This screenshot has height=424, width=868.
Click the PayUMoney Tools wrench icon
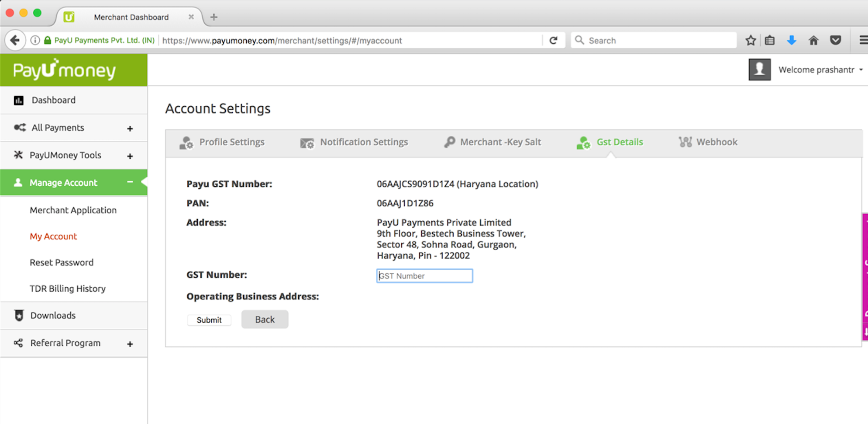(18, 155)
